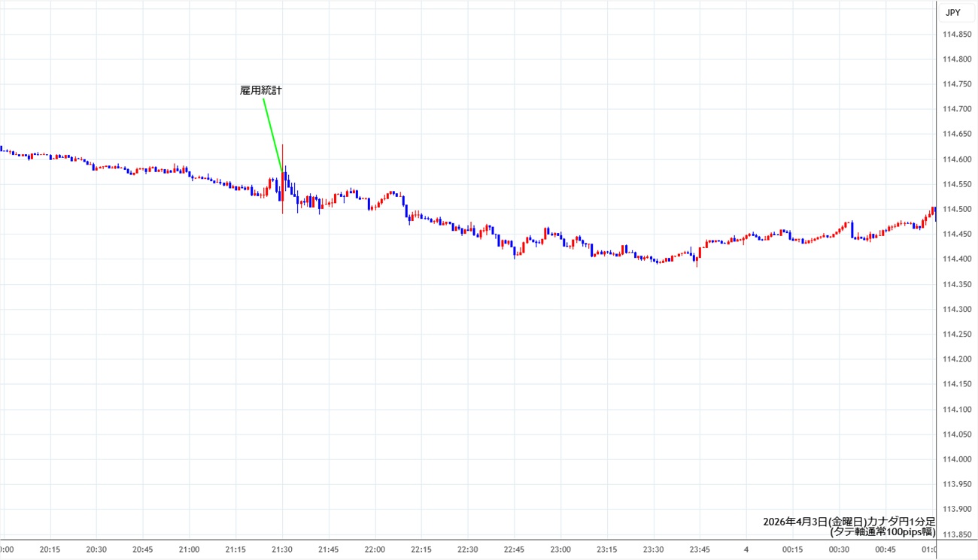Click the 00:45 time axis label
This screenshot has height=560, width=978.
[x=885, y=549]
